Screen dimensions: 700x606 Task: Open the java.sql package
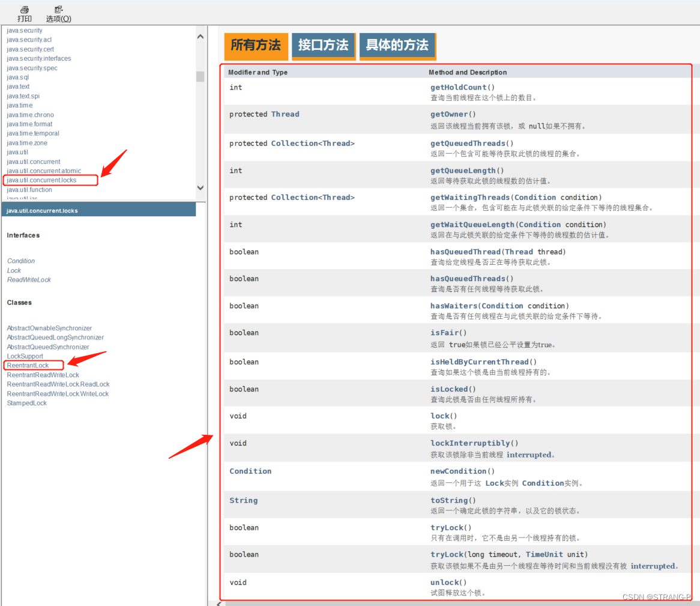18,77
